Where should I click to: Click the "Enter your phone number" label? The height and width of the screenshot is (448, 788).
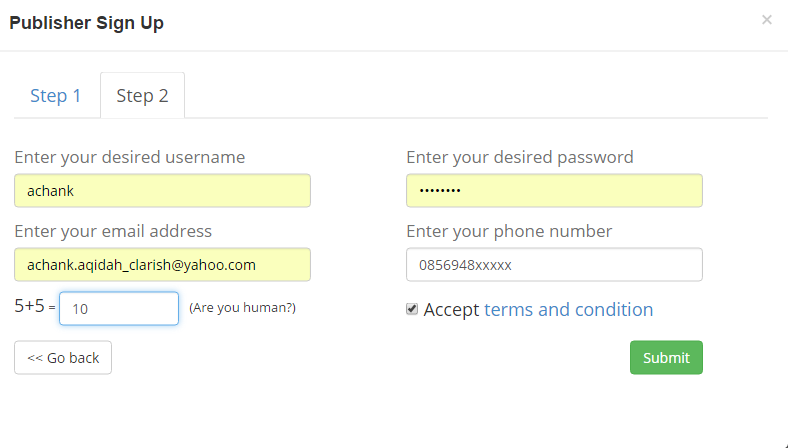(509, 231)
